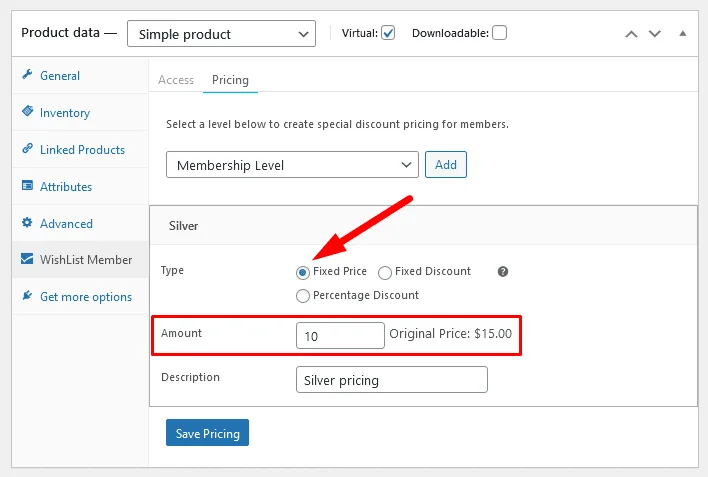The height and width of the screenshot is (477, 708).
Task: Move Product data panel down with the down chevron
Action: pos(655,34)
